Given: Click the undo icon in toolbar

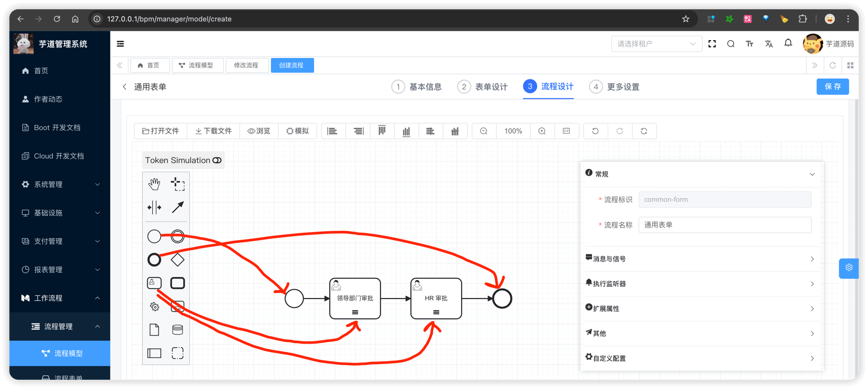Looking at the screenshot, I should pos(595,131).
